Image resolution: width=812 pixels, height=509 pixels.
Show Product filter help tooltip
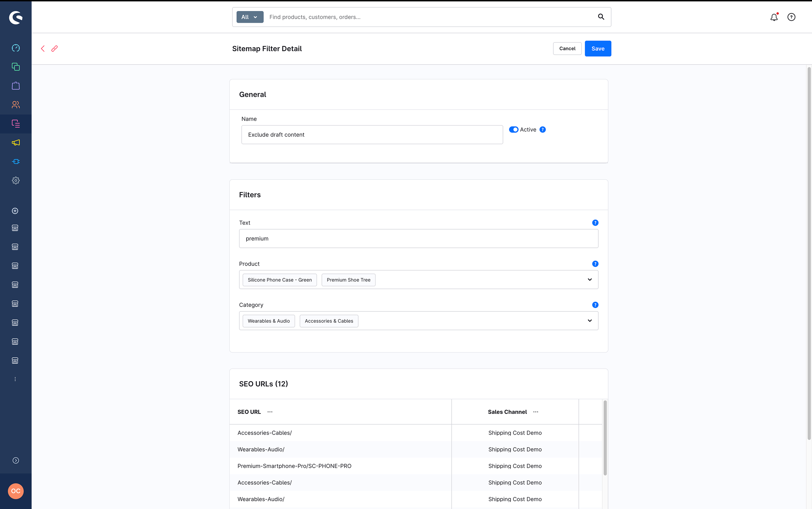point(595,264)
